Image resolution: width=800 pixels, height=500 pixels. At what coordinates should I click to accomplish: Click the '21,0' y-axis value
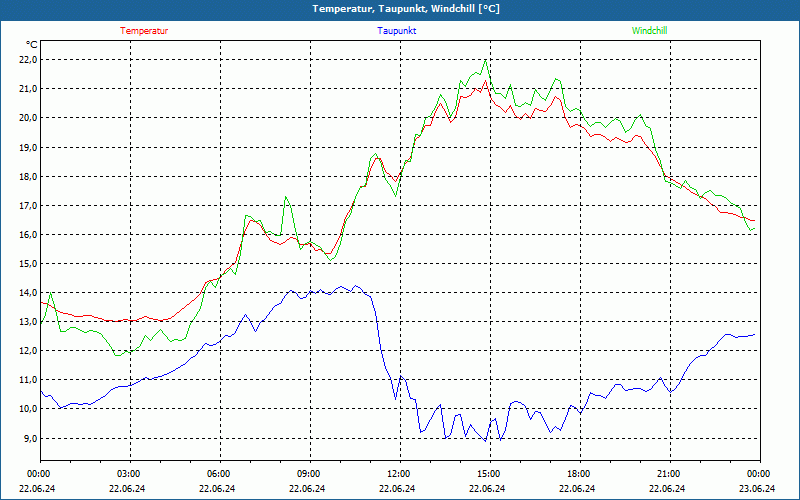pos(28,89)
